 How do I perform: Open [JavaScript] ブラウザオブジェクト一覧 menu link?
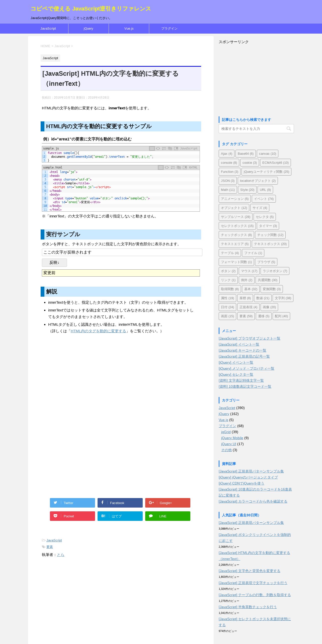click(x=250, y=339)
